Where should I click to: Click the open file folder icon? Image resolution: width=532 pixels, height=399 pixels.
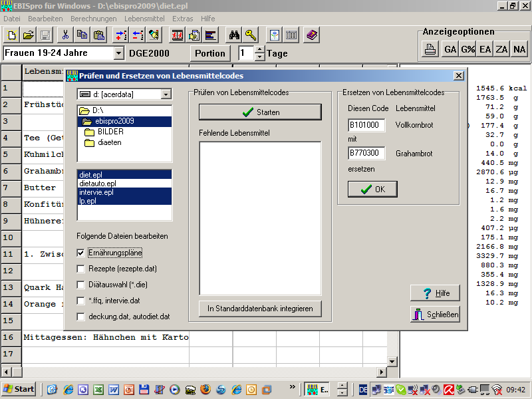[29, 35]
